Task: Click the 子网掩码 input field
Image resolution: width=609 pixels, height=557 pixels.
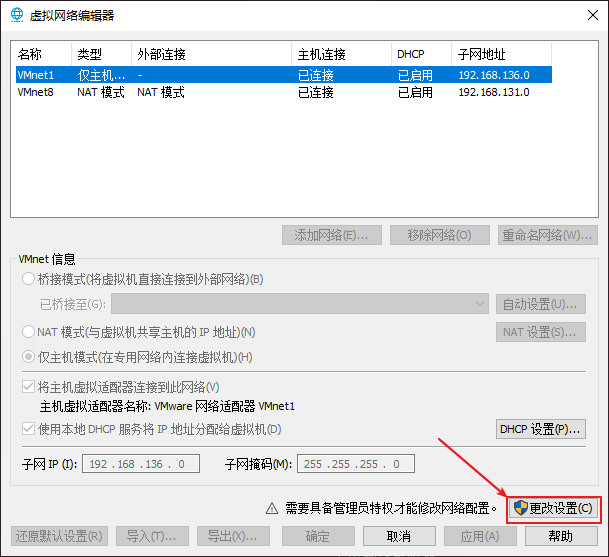Action: (356, 464)
